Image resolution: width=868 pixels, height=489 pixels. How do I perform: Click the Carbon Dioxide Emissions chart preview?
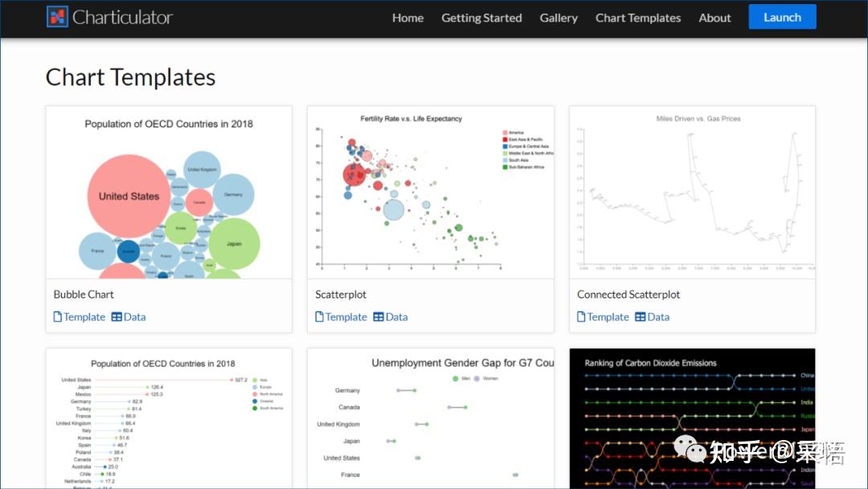click(692, 418)
